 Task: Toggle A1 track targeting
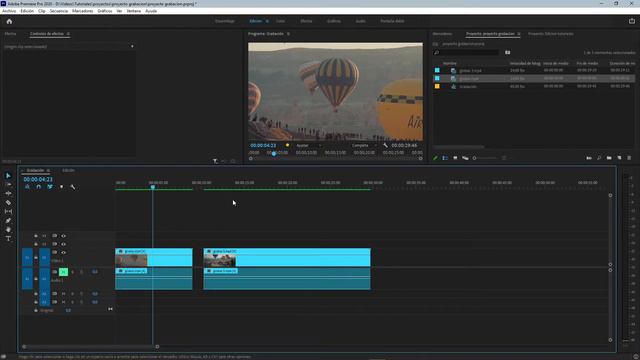[44, 279]
